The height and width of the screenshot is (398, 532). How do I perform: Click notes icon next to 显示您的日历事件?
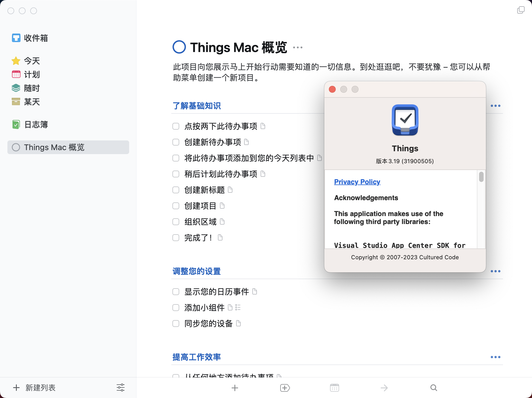point(255,291)
